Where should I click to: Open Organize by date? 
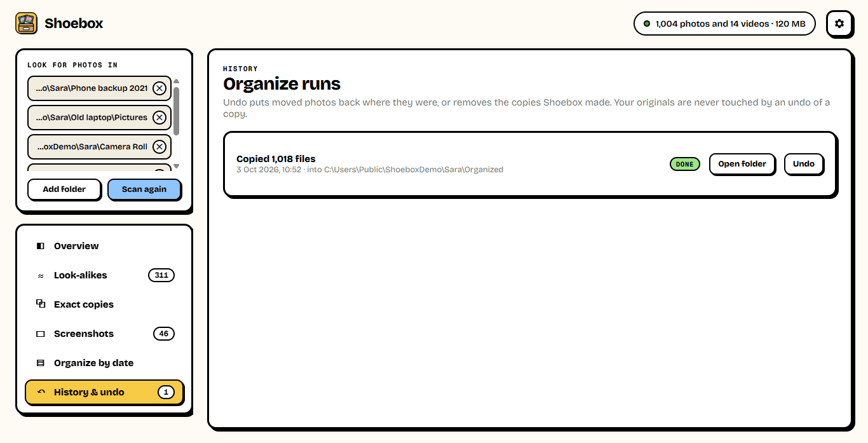click(104, 363)
